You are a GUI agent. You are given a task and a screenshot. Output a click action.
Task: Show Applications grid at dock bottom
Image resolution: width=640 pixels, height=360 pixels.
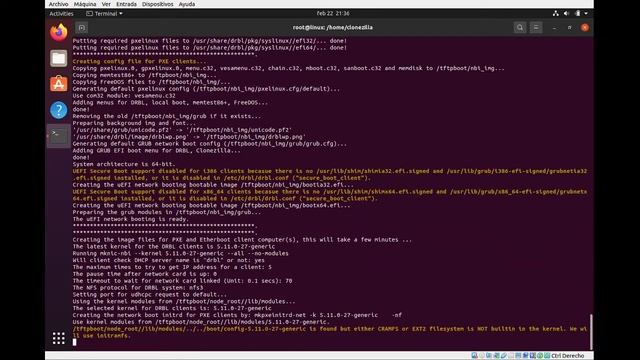point(59,338)
